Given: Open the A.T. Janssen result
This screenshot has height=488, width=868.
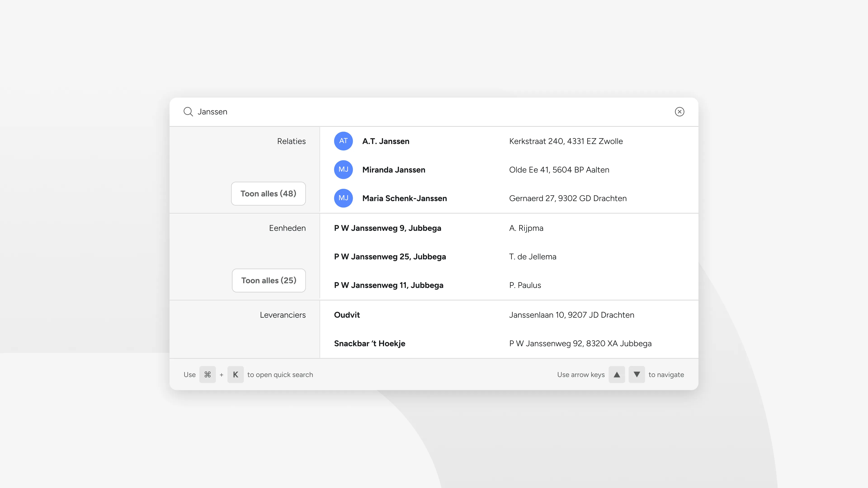Looking at the screenshot, I should click(385, 141).
